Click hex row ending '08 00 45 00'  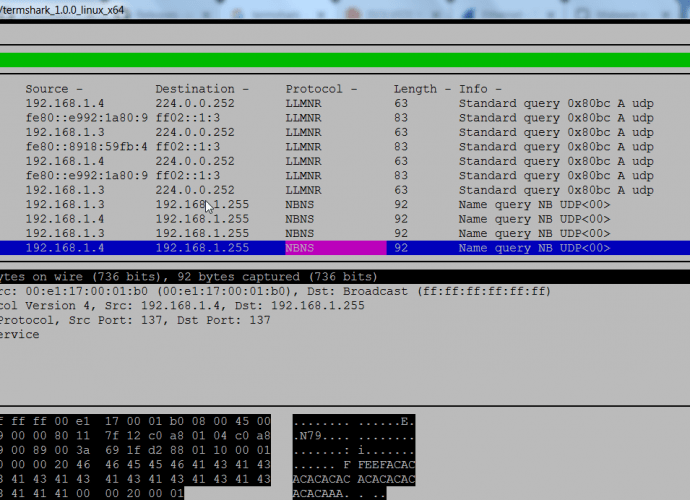click(135, 422)
